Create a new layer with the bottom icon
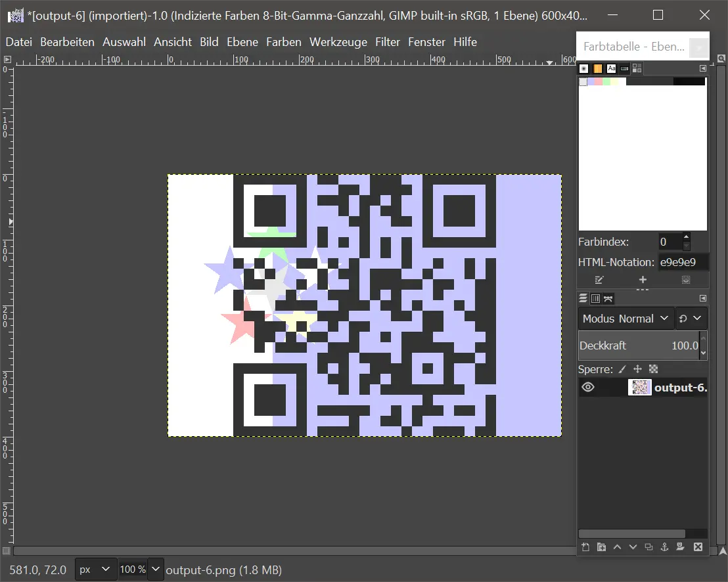 pyautogui.click(x=585, y=547)
